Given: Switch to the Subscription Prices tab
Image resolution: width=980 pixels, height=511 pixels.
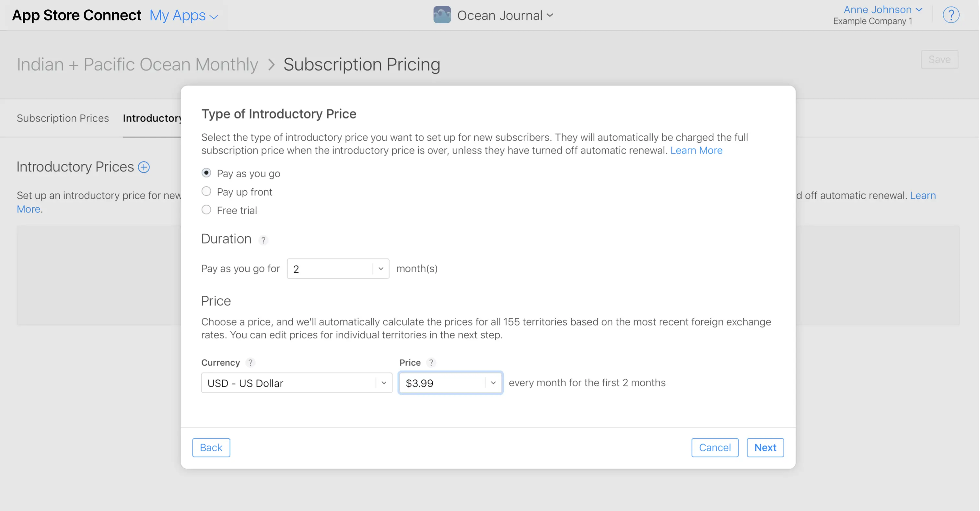Looking at the screenshot, I should (x=63, y=118).
